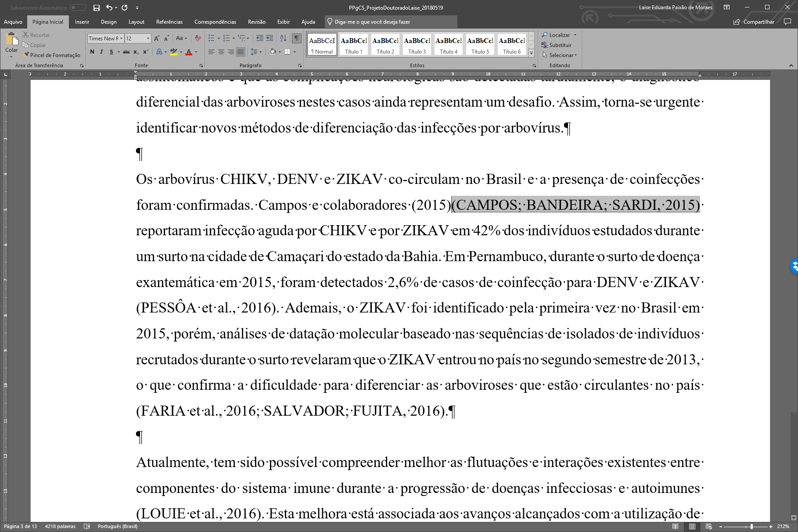Undo the last action
Image resolution: width=798 pixels, height=532 pixels.
109,7
